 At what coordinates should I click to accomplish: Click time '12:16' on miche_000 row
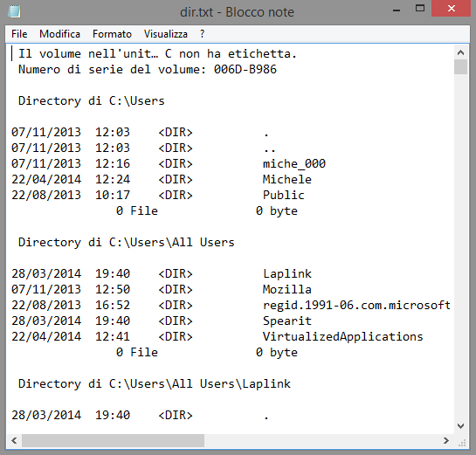[113, 164]
